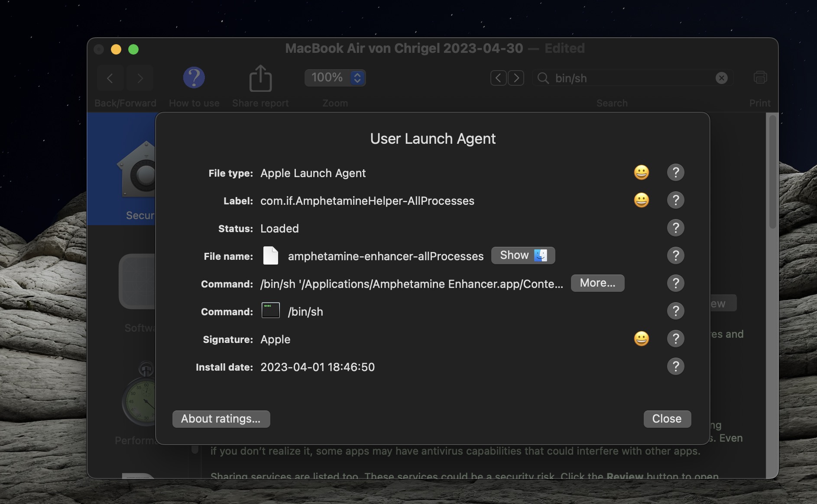This screenshot has width=817, height=504.
Task: Click the How to use question mark icon
Action: click(x=194, y=78)
